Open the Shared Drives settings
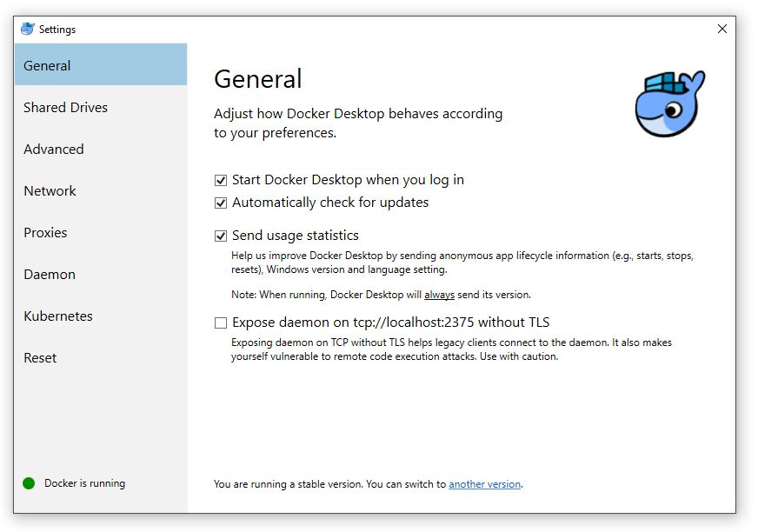The width and height of the screenshot is (758, 532). 101,108
